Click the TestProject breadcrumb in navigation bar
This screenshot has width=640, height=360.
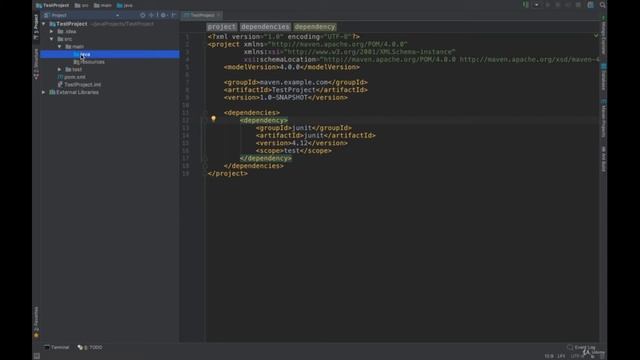point(53,5)
